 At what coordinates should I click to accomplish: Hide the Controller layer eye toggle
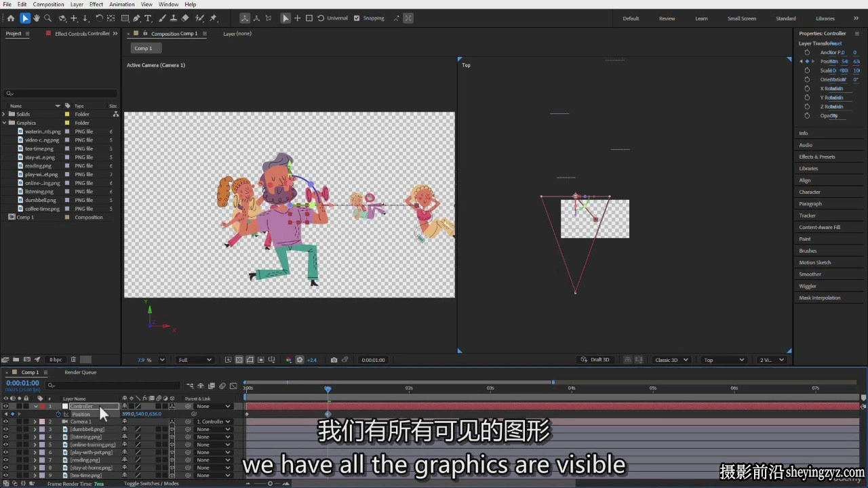pos(5,406)
